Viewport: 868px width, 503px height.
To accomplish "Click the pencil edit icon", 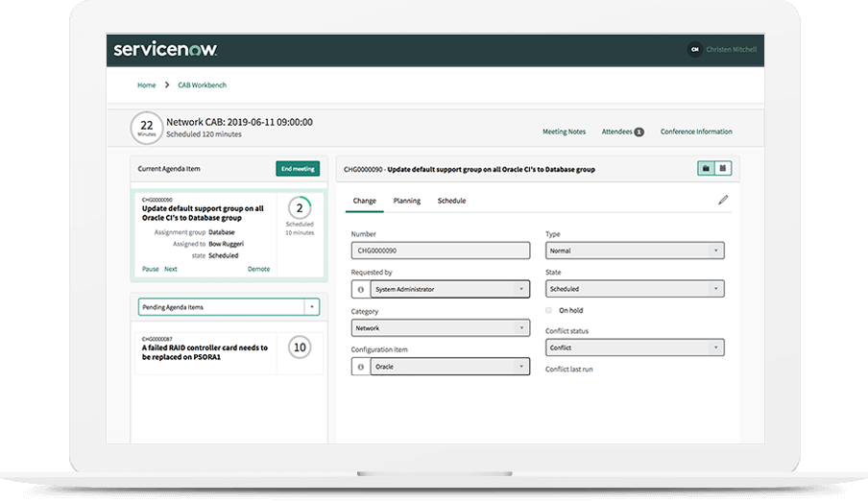I will click(723, 200).
